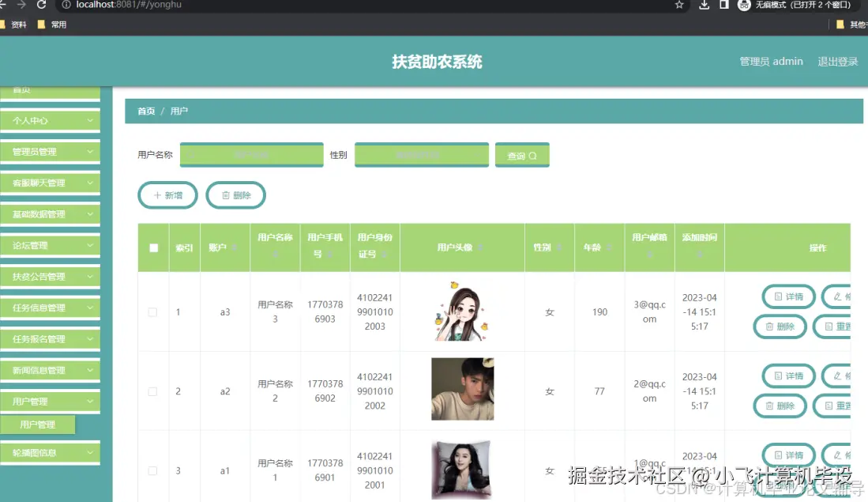The height and width of the screenshot is (502, 868).
Task: Open 常用 bookmark folder
Action: tap(51, 25)
